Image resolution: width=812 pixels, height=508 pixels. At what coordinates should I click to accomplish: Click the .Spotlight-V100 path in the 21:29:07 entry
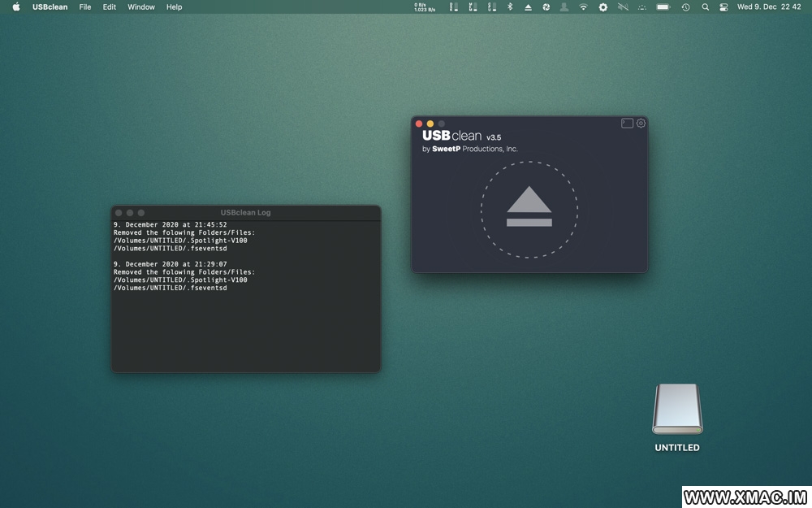click(180, 280)
